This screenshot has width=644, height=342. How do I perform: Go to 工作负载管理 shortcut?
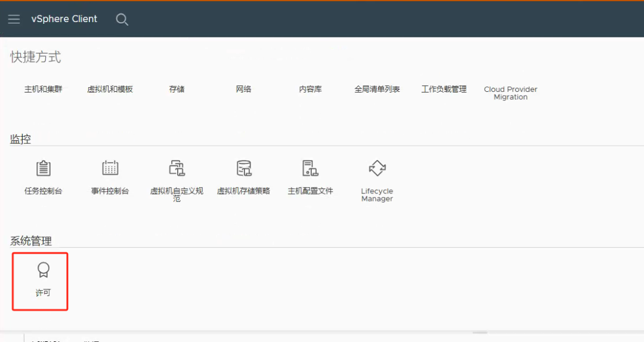[444, 89]
